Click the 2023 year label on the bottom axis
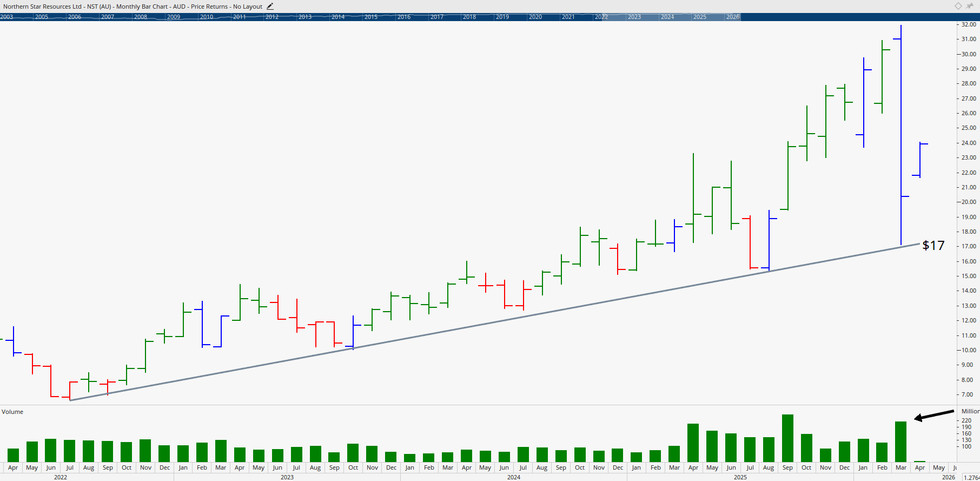This screenshot has height=481, width=980. [x=287, y=477]
